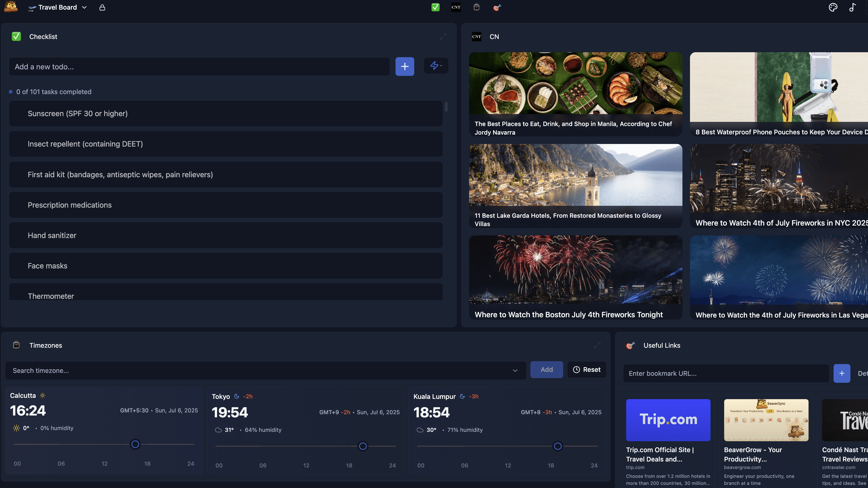Screen dimensions: 868x488
Task: Click the CNT shortcut icon in top bar
Action: click(x=456, y=8)
